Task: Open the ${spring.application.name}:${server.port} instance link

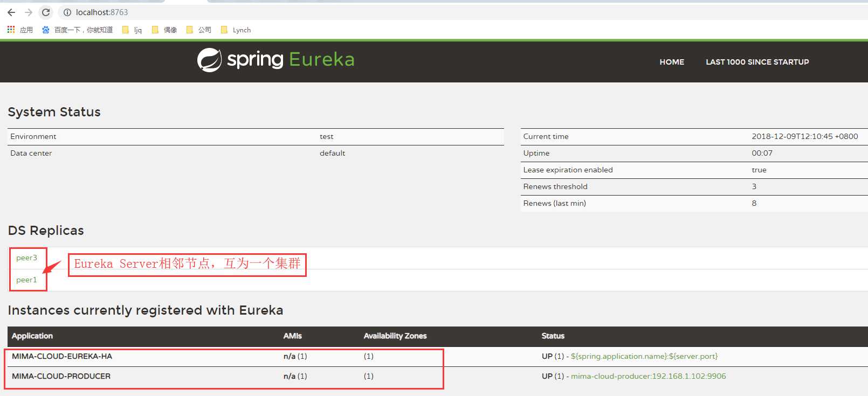Action: click(x=644, y=356)
